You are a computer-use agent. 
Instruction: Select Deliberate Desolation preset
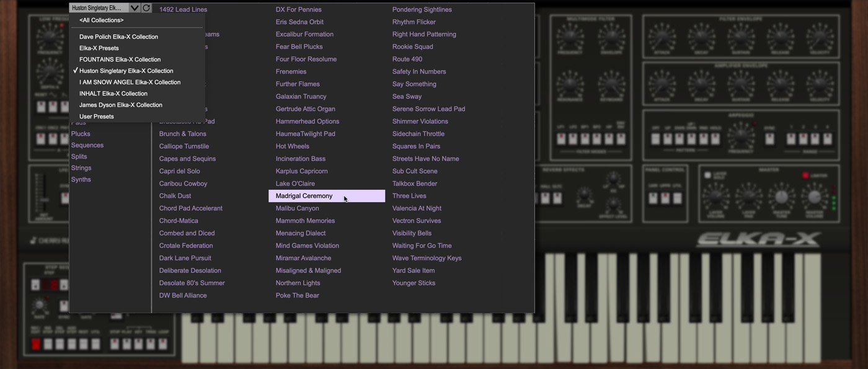(190, 270)
